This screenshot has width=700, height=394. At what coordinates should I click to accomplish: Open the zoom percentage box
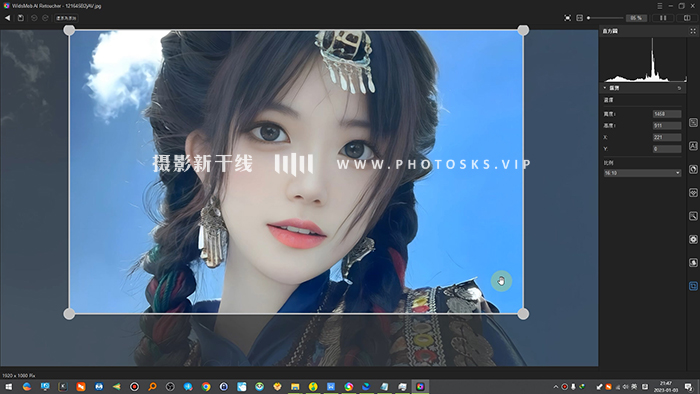[x=636, y=18]
